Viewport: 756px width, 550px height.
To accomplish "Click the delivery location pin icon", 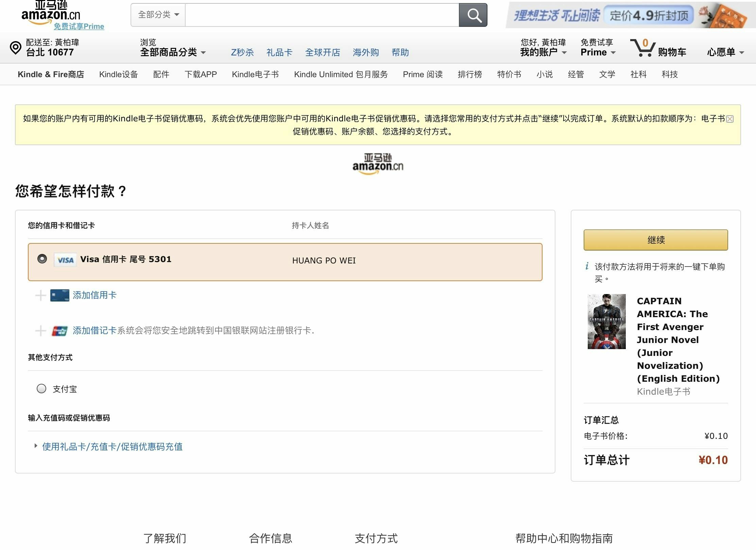I will click(x=16, y=48).
